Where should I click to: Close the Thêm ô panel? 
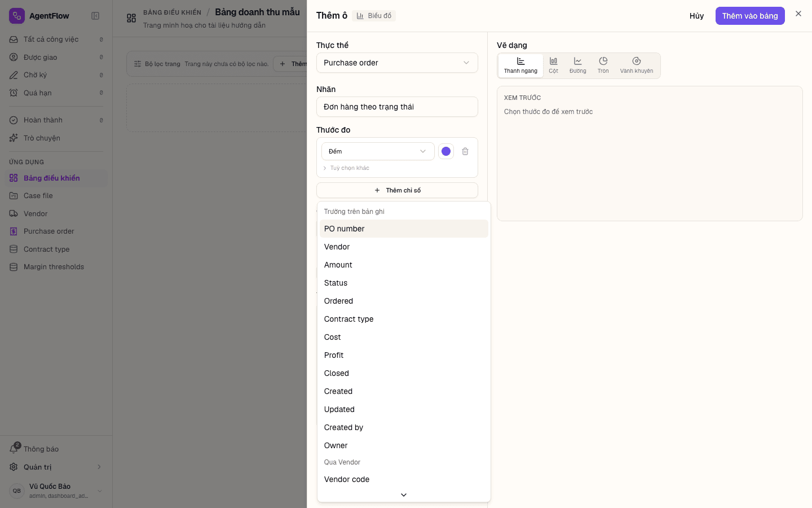(798, 14)
